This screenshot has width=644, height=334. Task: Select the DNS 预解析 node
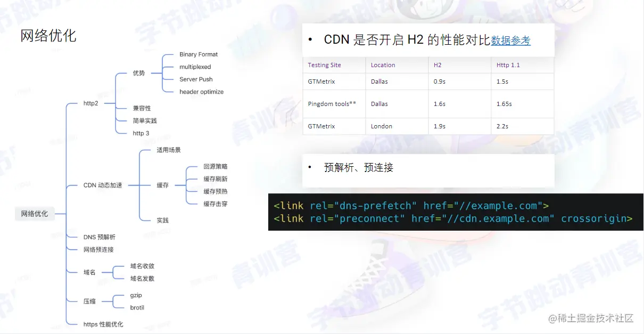pos(100,237)
